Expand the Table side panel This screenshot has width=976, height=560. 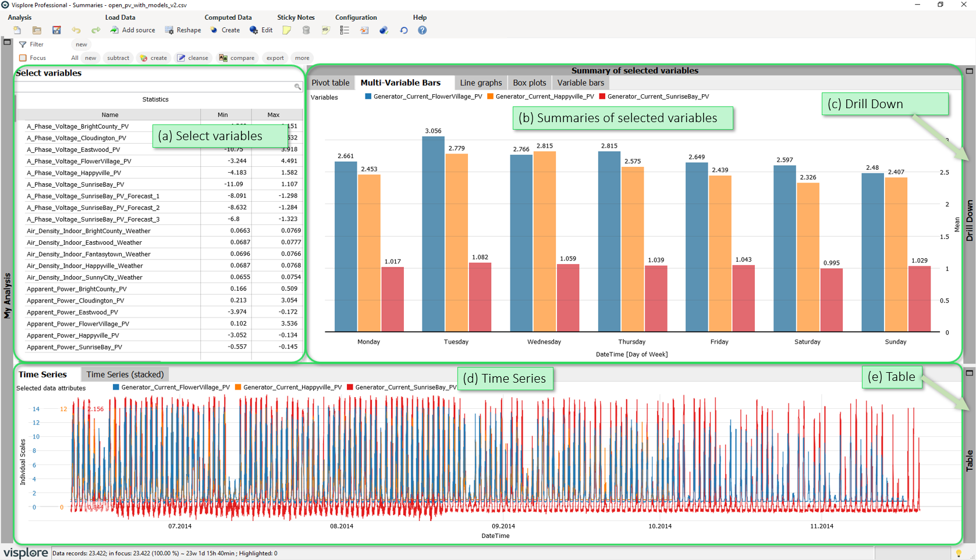[x=969, y=460]
